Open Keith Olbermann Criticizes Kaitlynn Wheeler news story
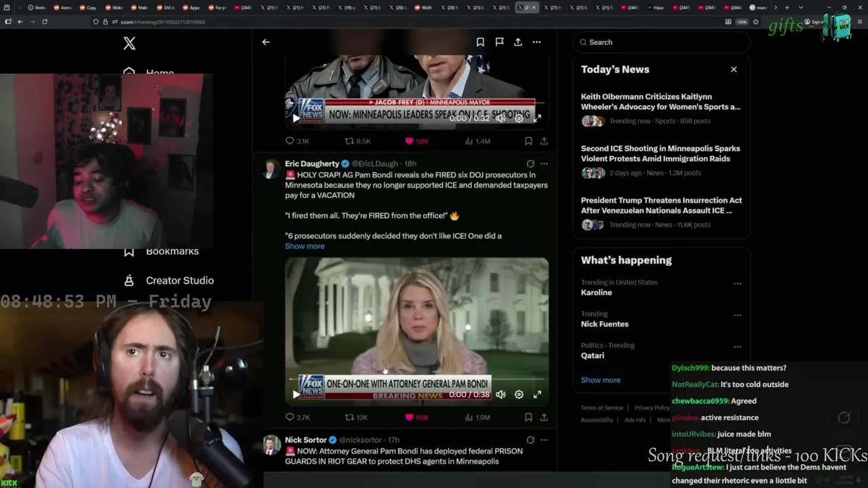The image size is (868, 488). point(660,102)
